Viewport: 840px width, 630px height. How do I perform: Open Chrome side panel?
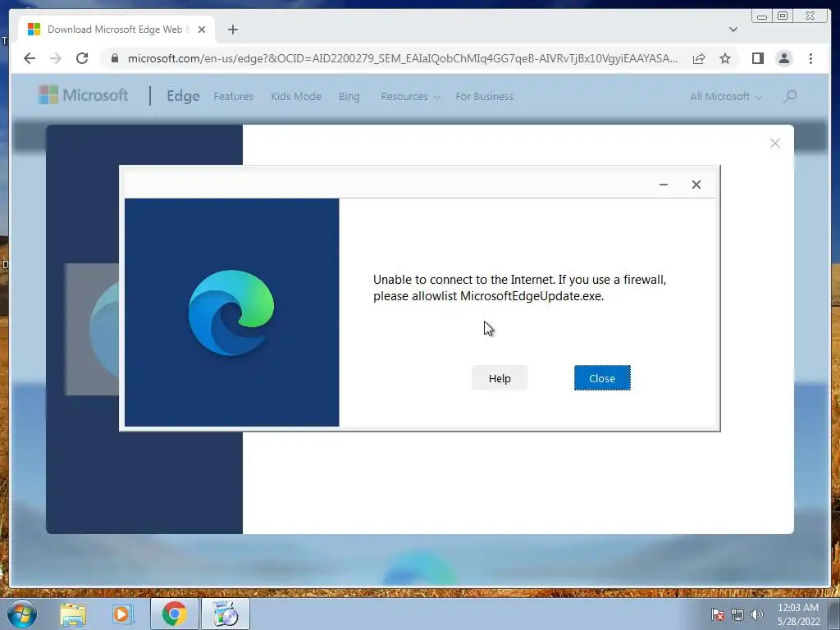point(757,58)
